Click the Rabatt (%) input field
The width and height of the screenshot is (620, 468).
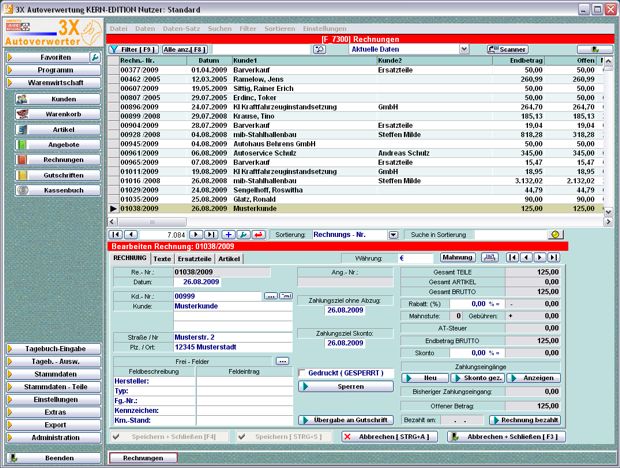477,304
